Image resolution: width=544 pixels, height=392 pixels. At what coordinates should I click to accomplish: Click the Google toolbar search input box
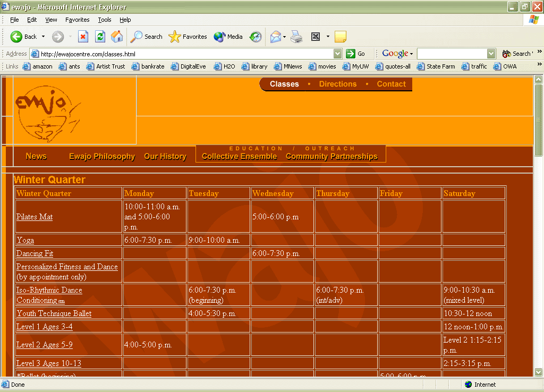[452, 54]
